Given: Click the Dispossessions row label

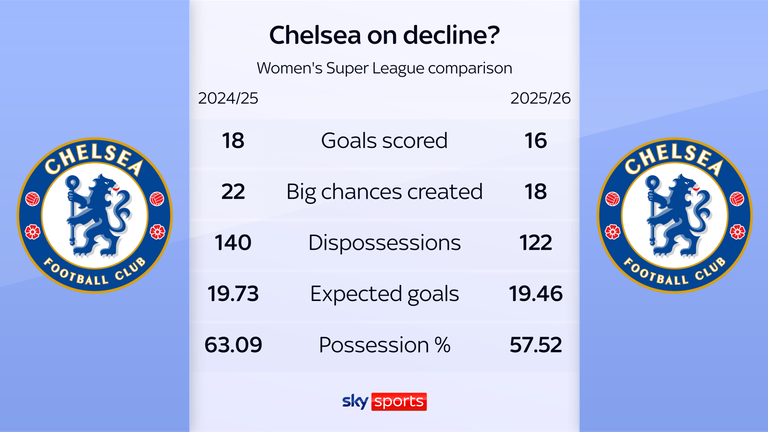Looking at the screenshot, I should point(384,243).
